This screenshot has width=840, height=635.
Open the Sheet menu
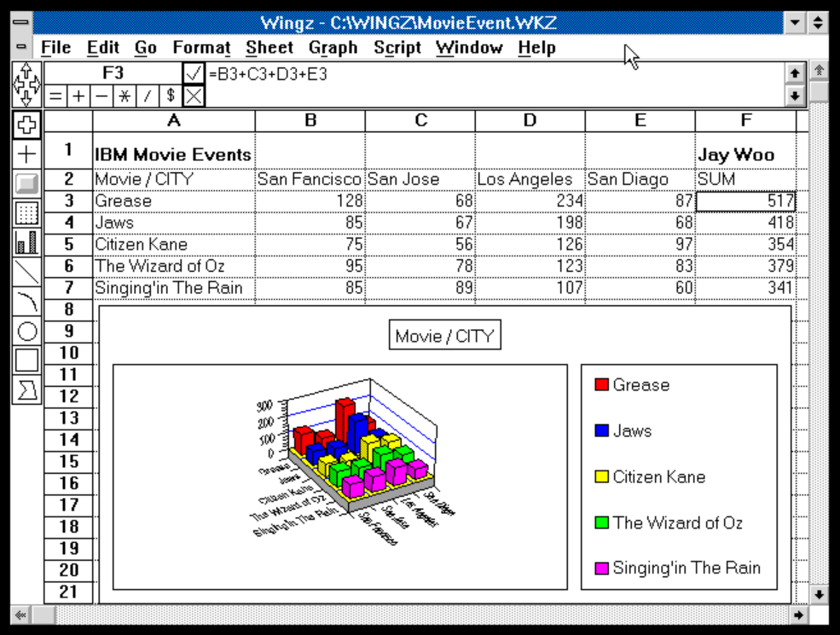(x=269, y=48)
